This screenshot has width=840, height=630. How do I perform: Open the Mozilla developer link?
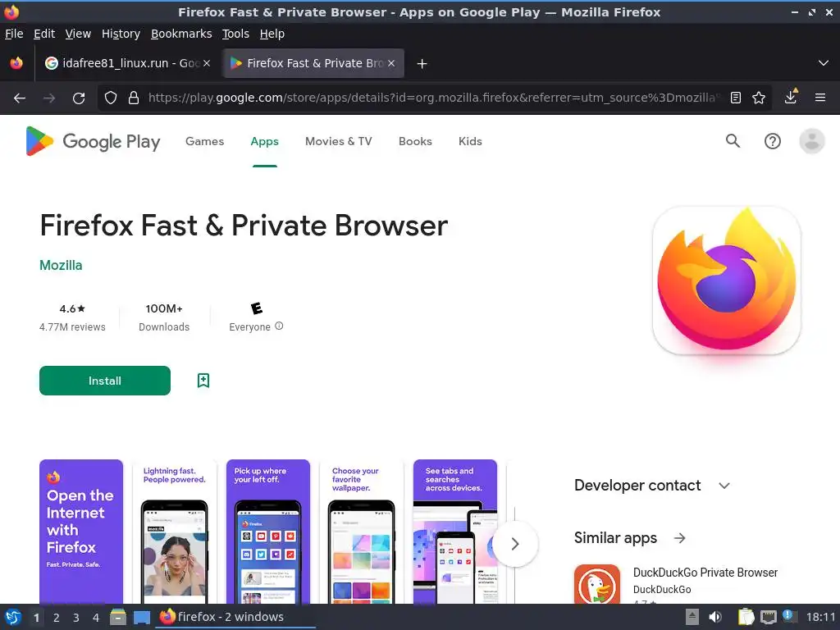tap(61, 265)
